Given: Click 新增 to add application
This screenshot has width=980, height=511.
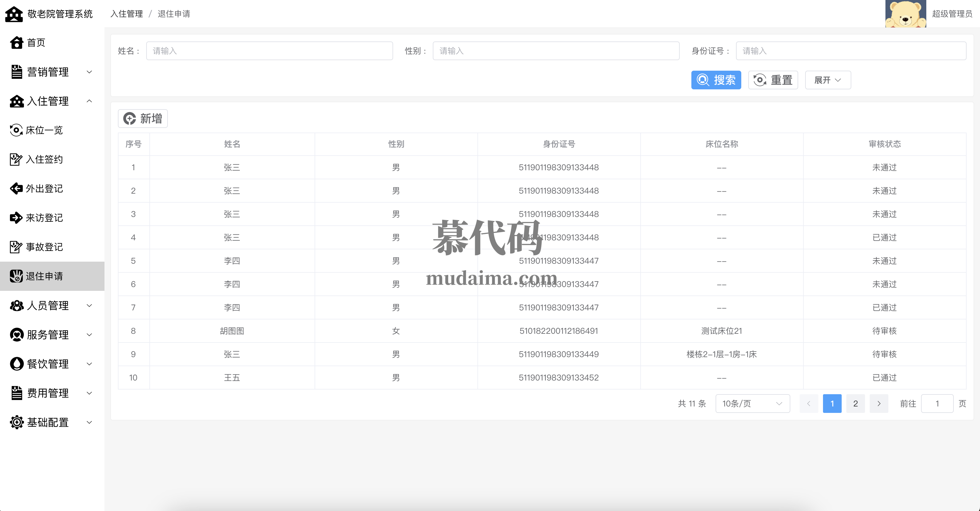Looking at the screenshot, I should pos(143,119).
